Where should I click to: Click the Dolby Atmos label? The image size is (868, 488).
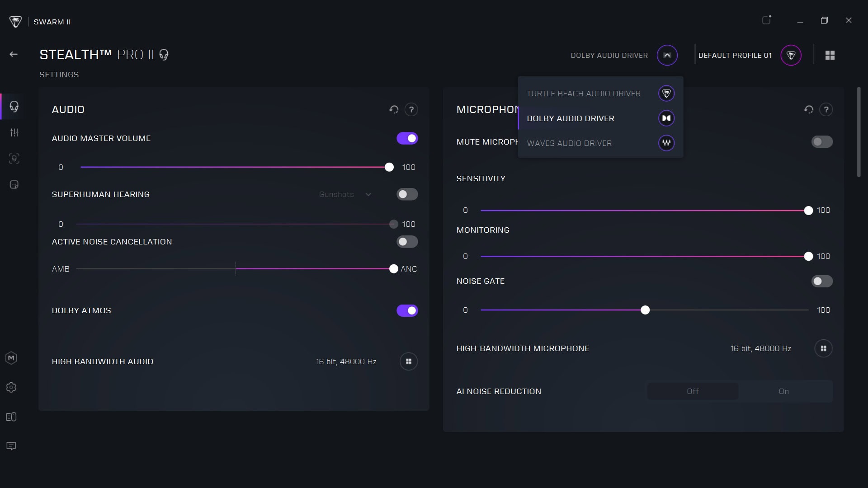tap(81, 310)
